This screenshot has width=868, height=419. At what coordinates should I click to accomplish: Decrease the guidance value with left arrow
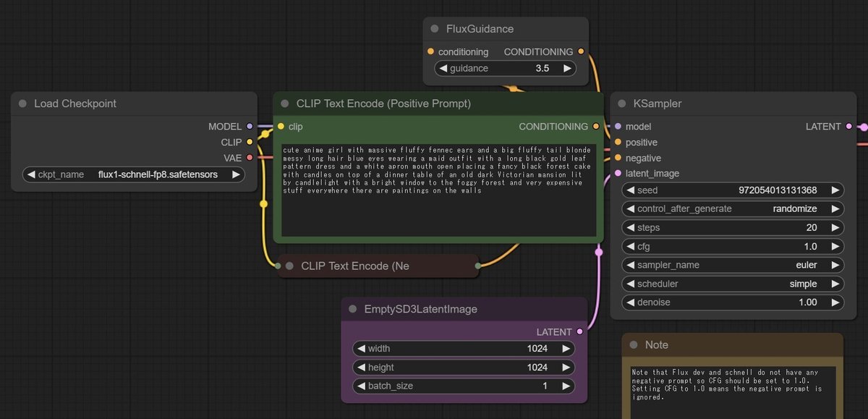coord(442,69)
